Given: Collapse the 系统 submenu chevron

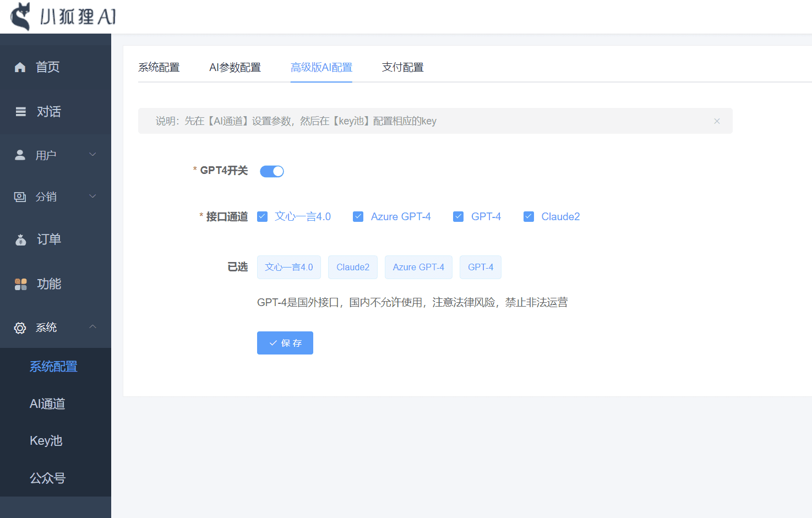Looking at the screenshot, I should click(x=92, y=327).
